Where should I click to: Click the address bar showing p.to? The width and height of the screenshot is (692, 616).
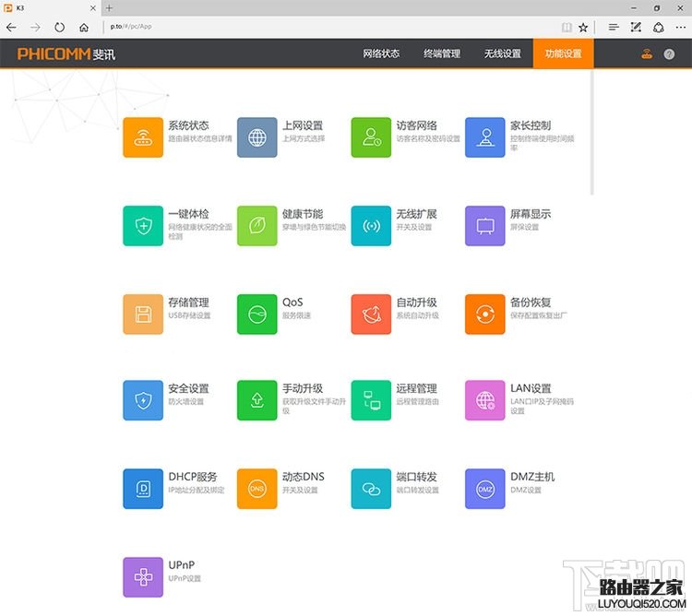tap(331, 27)
